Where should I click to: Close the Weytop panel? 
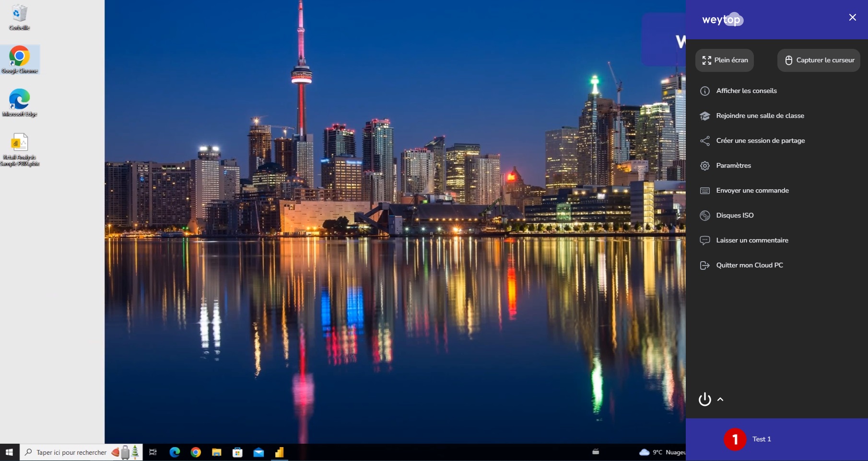pyautogui.click(x=852, y=17)
